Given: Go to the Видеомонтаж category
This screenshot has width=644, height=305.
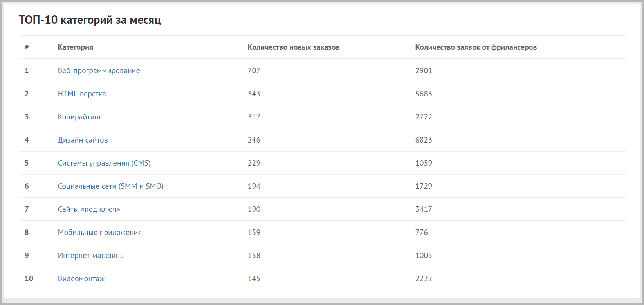Looking at the screenshot, I should point(81,279).
